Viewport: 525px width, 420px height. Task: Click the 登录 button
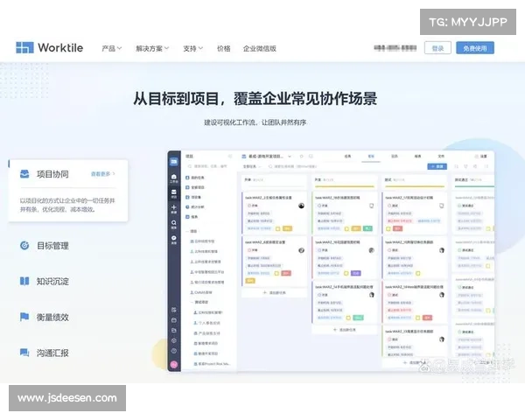437,48
